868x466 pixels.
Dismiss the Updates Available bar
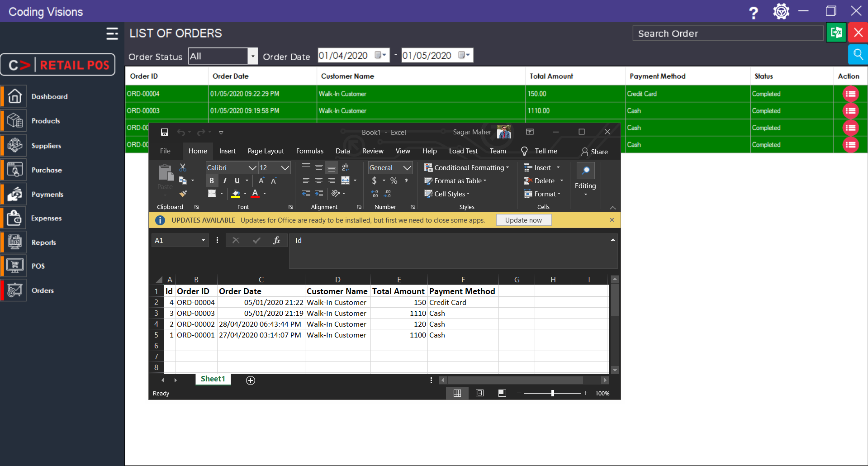click(x=612, y=220)
